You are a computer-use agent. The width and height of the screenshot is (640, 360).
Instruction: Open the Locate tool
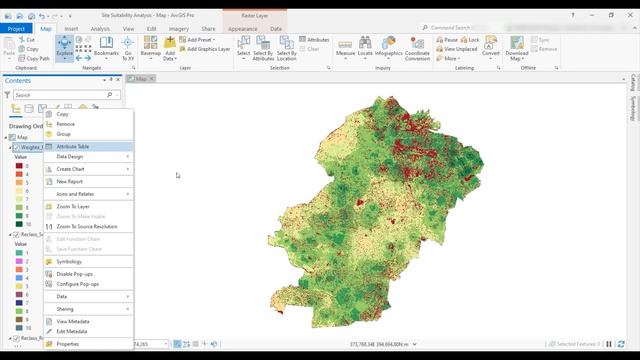point(365,48)
